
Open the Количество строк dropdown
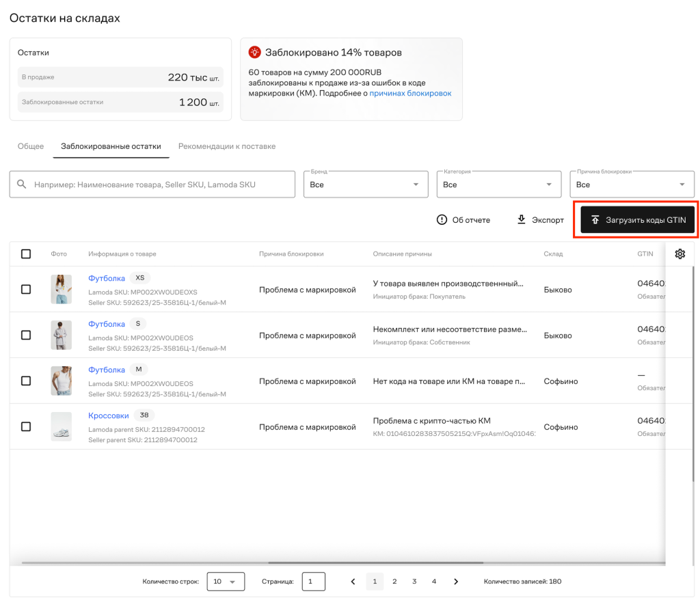(226, 582)
